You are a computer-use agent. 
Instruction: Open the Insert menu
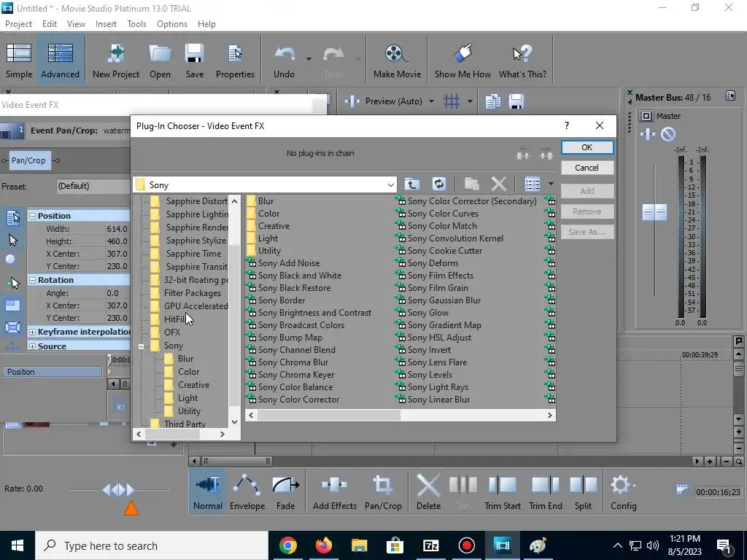[x=106, y=24]
